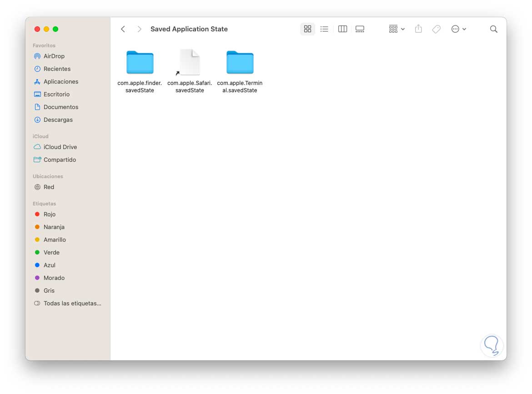Open Compartido in the sidebar
The height and width of the screenshot is (394, 532).
click(x=68, y=160)
